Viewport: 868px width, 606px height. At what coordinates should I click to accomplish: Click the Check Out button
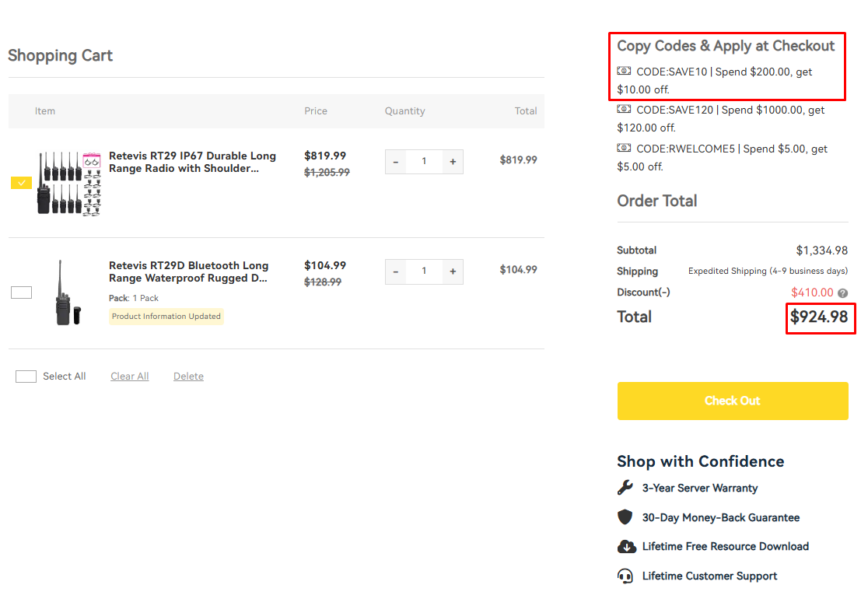(733, 401)
